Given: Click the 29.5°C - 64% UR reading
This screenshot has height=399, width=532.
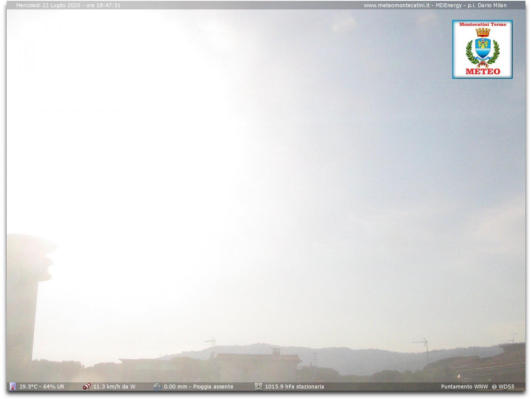Looking at the screenshot, I should point(42,387).
